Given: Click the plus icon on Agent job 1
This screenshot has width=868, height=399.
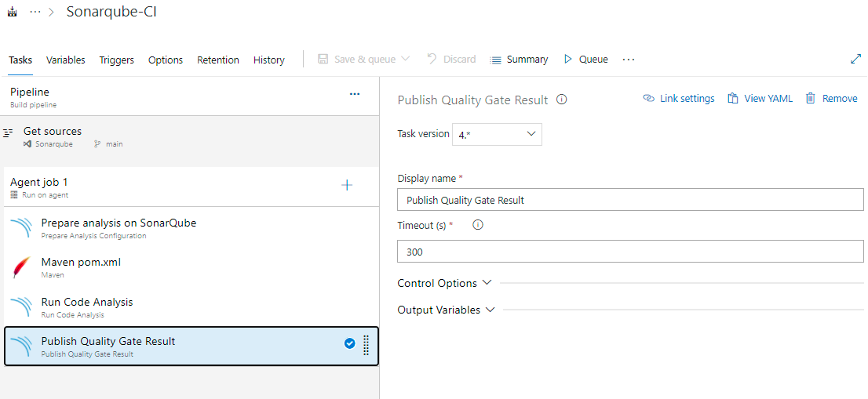Looking at the screenshot, I should [x=347, y=185].
